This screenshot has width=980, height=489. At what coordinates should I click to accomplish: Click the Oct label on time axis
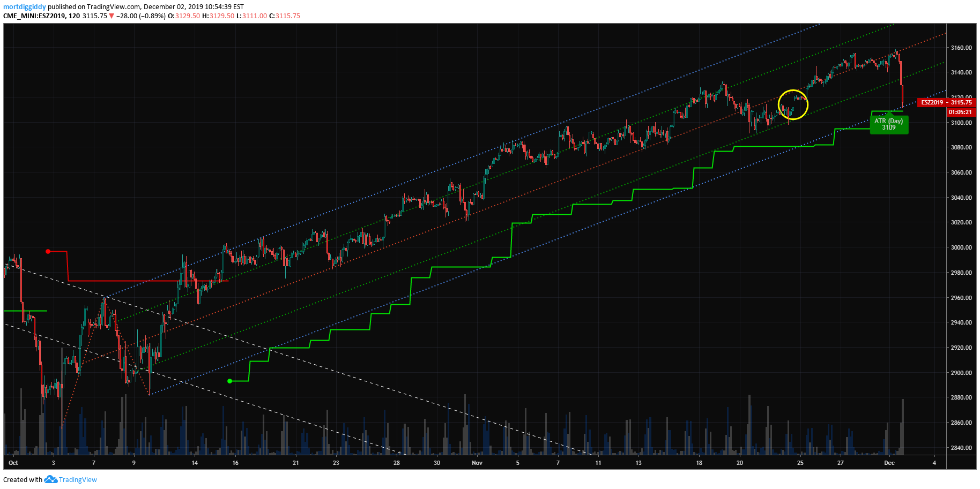13,463
